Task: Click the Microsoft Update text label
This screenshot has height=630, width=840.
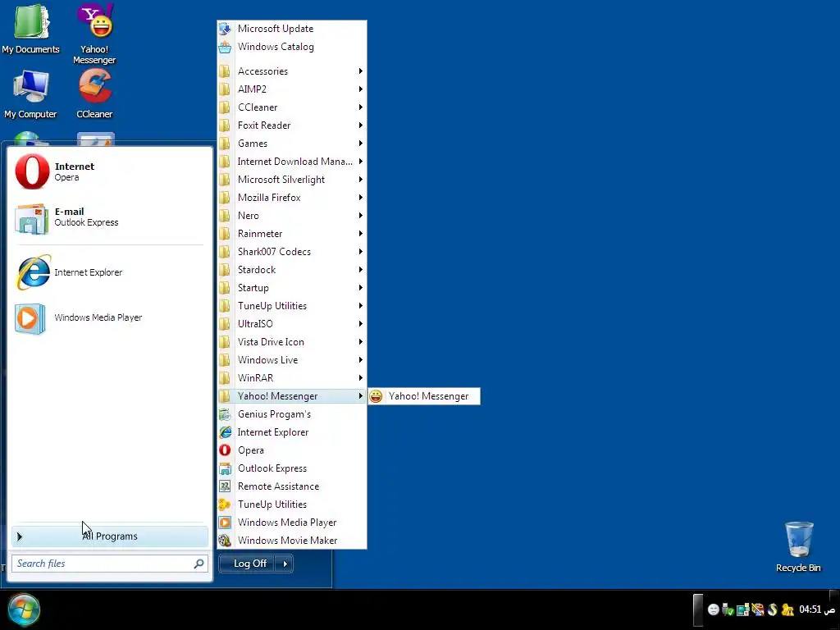Action: (276, 29)
